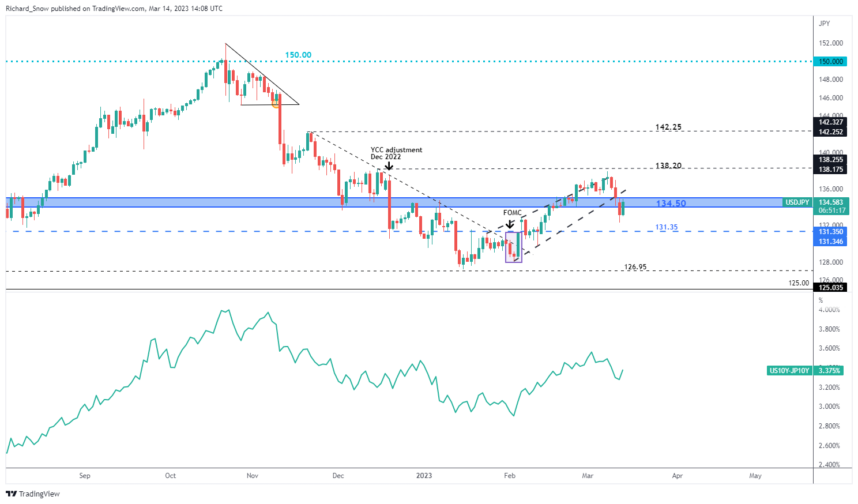858x504 pixels.
Task: Click the 125.035 price axis tag
Action: pos(830,287)
